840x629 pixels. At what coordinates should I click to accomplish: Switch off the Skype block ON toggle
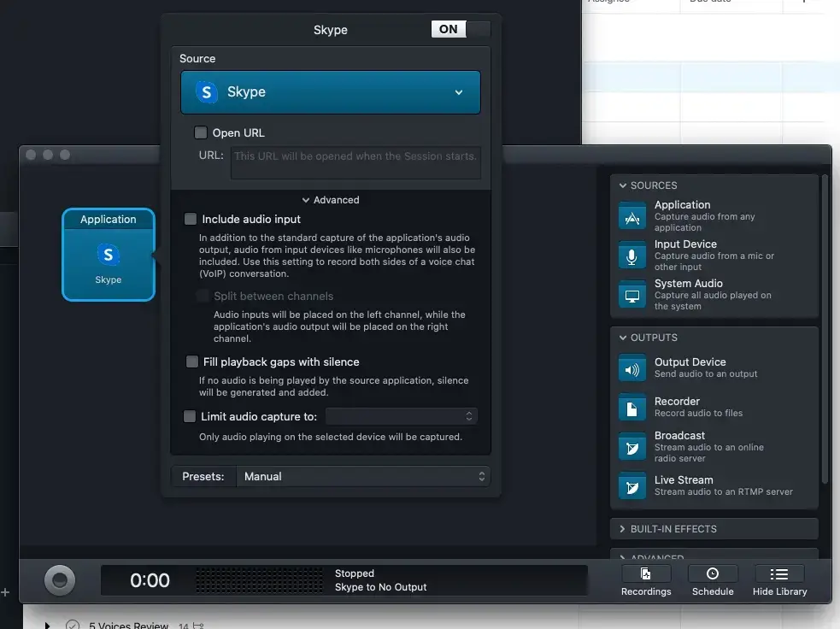click(461, 29)
